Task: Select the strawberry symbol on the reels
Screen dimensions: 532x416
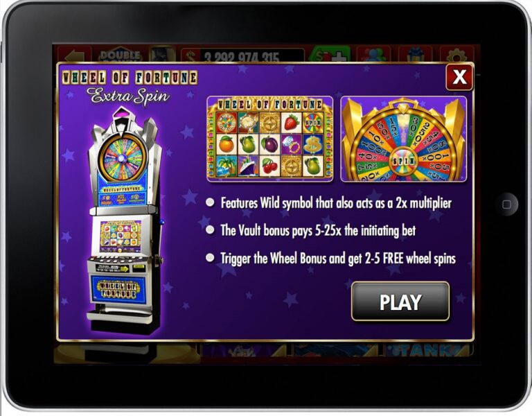Action: point(291,123)
